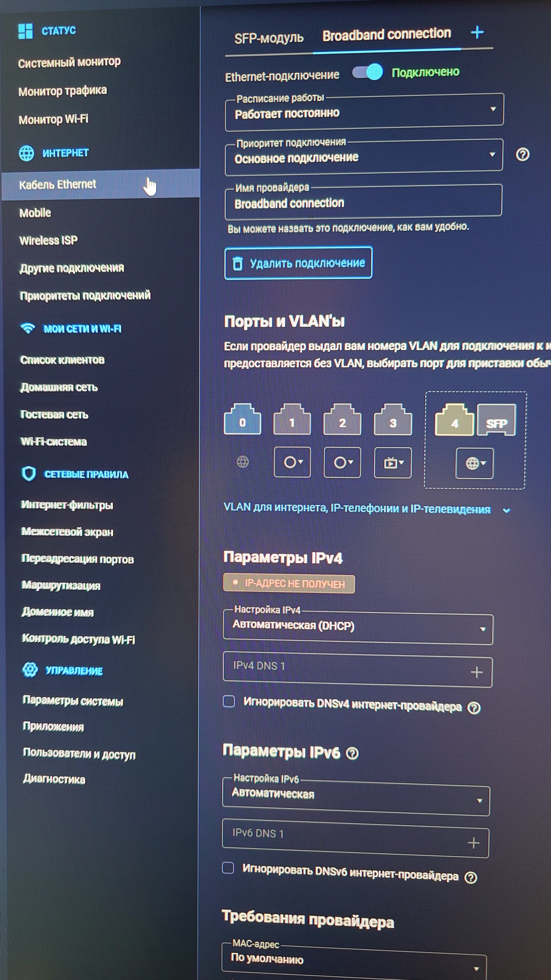Check Игнорировать DNSv4 интернет-провайдера box
551x980 pixels.
point(229,701)
